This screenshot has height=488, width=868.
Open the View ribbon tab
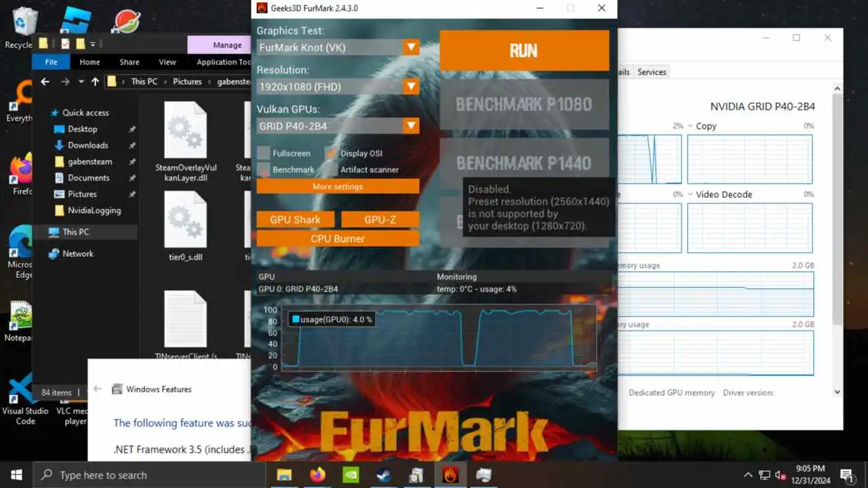click(167, 62)
